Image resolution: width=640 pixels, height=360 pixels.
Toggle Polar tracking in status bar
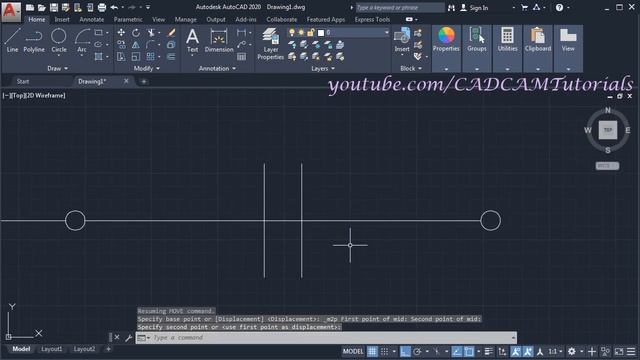[x=417, y=351]
